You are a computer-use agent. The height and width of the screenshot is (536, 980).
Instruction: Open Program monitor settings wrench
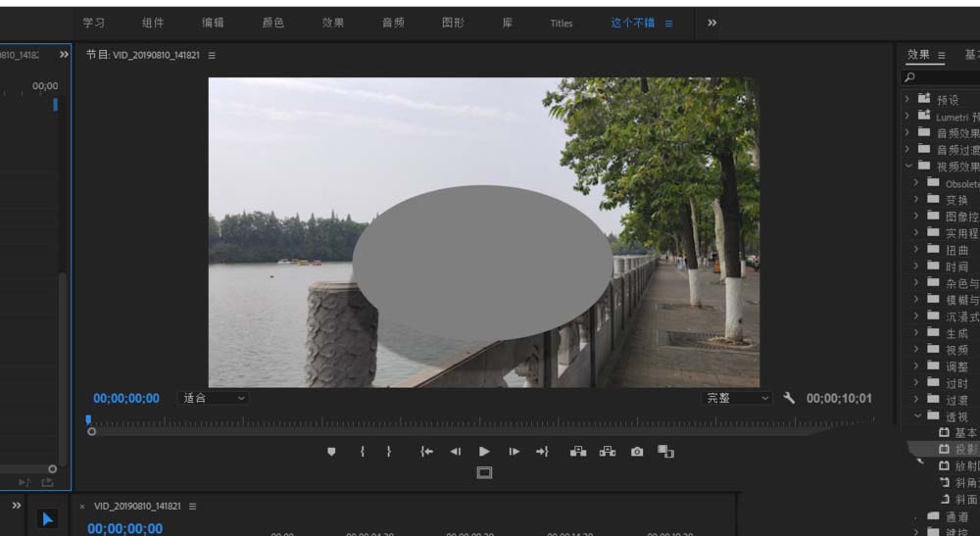pos(789,398)
